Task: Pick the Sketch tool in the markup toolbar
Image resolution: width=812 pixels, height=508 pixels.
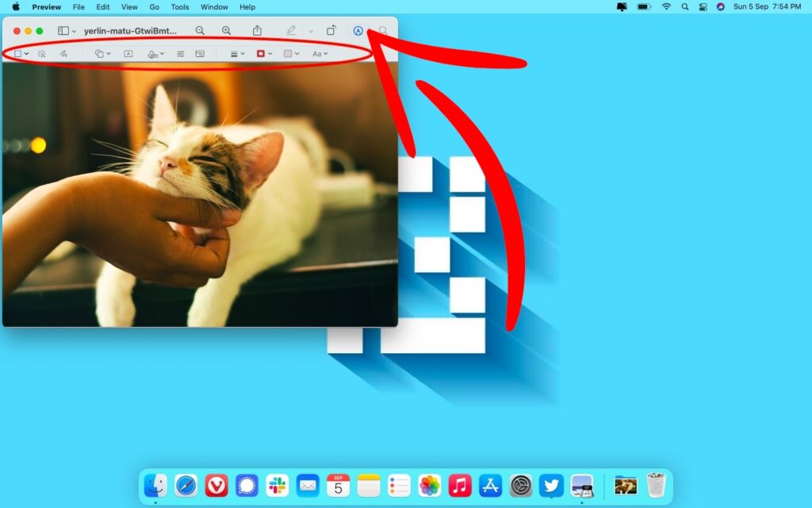Action: tap(64, 53)
